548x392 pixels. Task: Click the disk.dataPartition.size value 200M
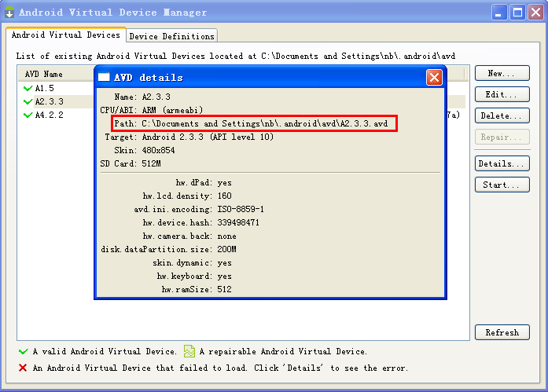226,249
